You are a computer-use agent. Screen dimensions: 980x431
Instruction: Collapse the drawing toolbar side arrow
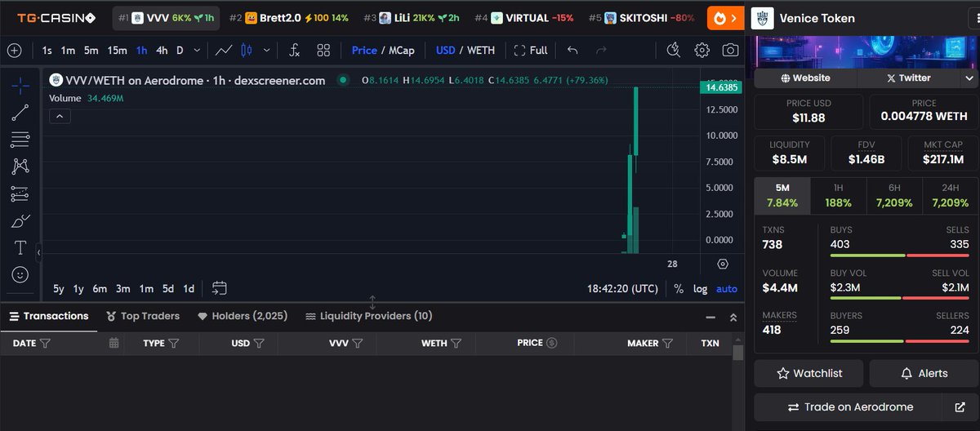coord(38,255)
